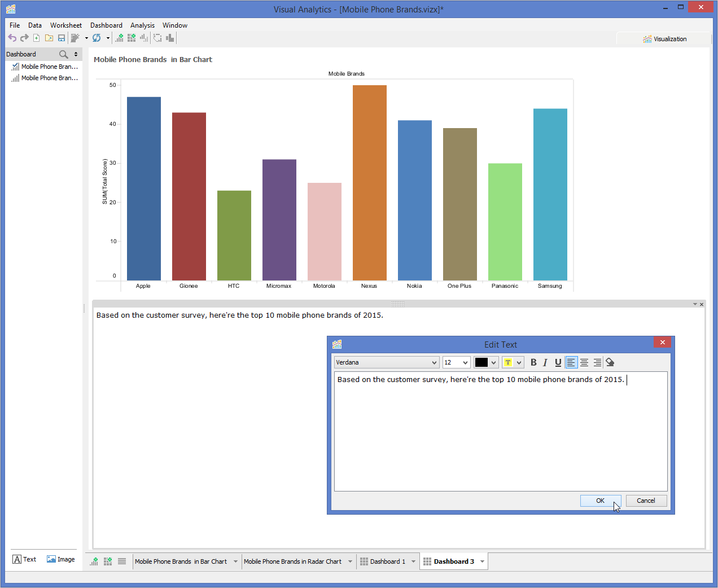Image resolution: width=718 pixels, height=588 pixels.
Task: Toggle italic formatting in Edit Text
Action: pyautogui.click(x=545, y=362)
